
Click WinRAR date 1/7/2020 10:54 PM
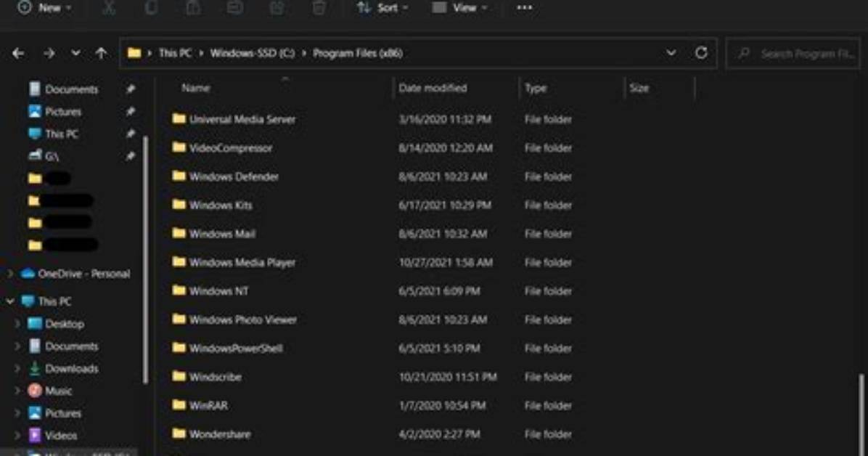442,406
